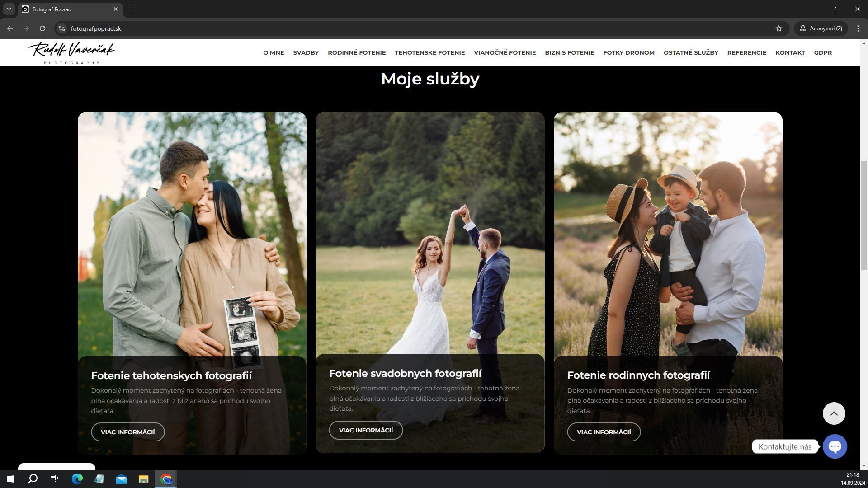Open site information icon in address bar
The width and height of the screenshot is (868, 488).
click(62, 28)
